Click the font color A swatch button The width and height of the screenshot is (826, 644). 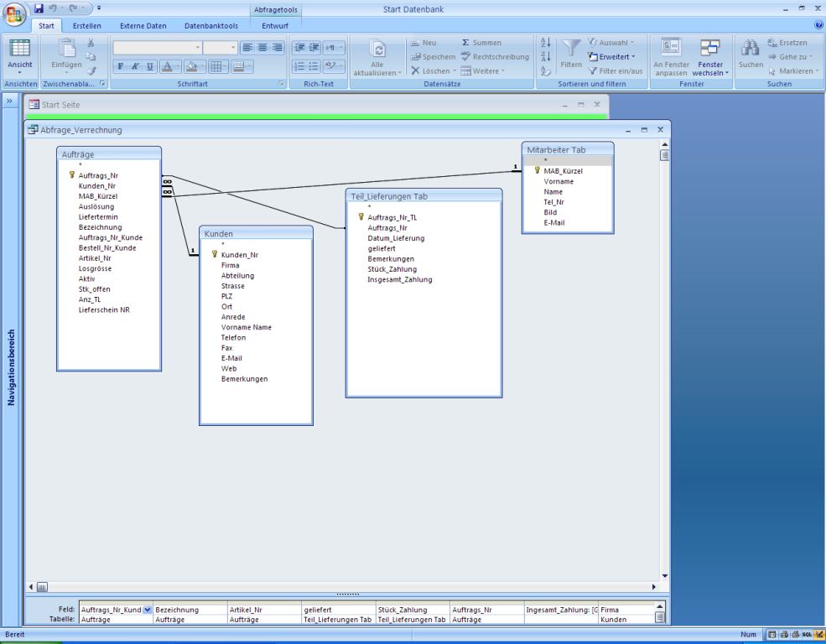[x=167, y=66]
